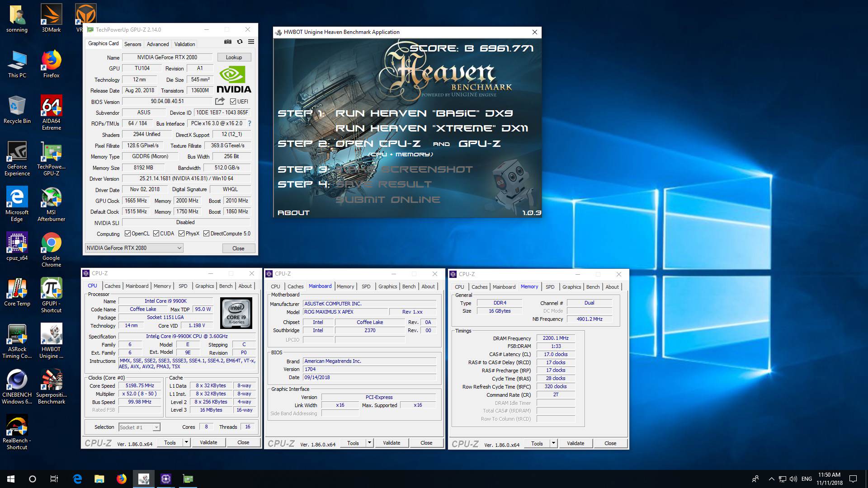Toggle CUDA checkbox in GPU-Z

pos(156,234)
